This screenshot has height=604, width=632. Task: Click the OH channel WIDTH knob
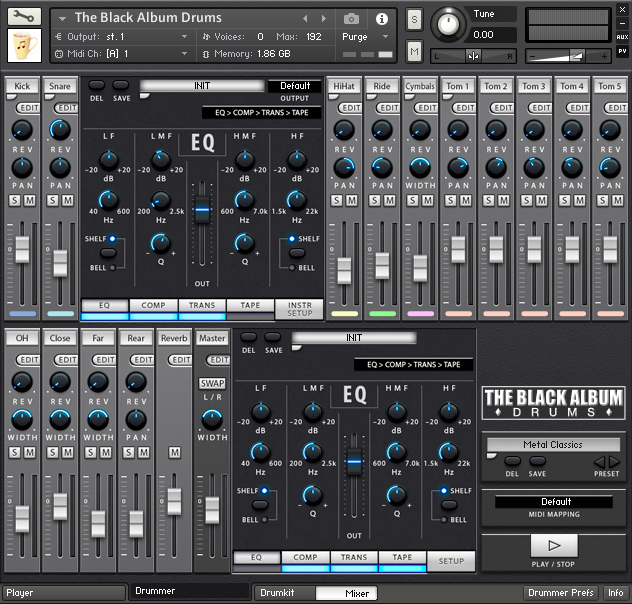click(22, 419)
